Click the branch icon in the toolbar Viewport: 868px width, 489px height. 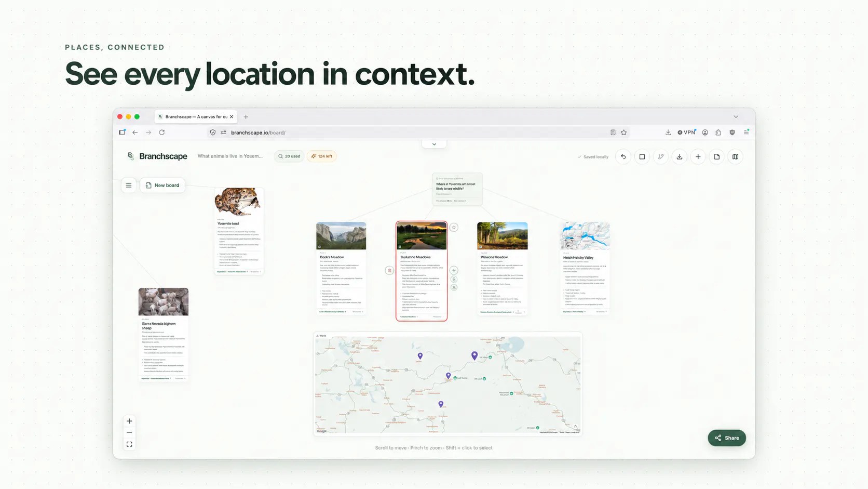pos(660,156)
